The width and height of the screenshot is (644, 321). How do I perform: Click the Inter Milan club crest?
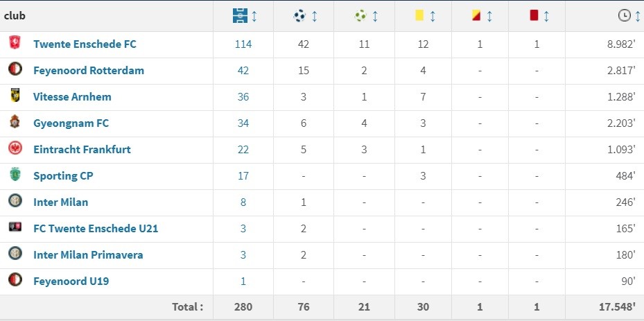(15, 202)
